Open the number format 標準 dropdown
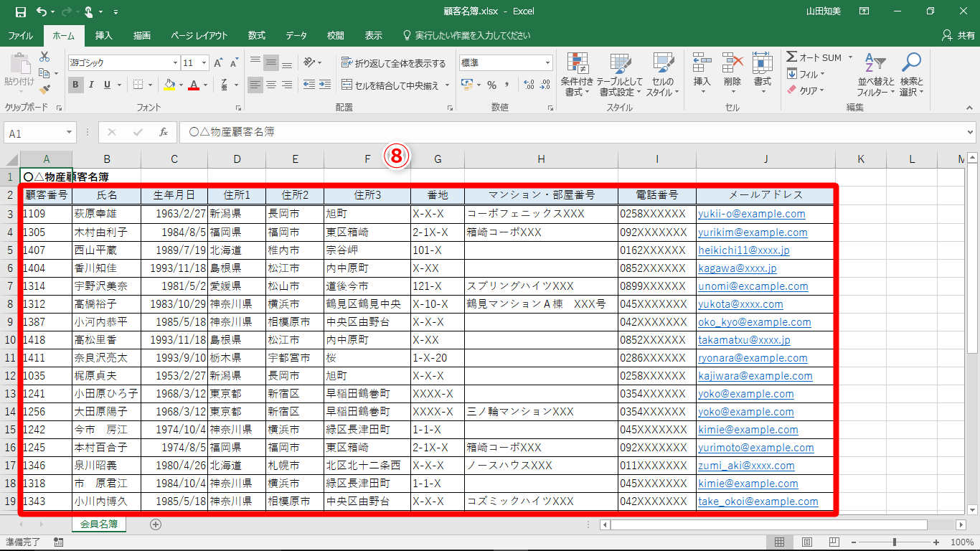This screenshot has height=551, width=980. click(x=547, y=63)
